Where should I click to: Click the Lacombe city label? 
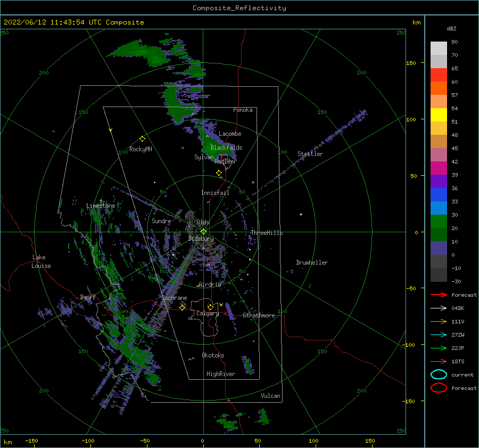tap(230, 134)
